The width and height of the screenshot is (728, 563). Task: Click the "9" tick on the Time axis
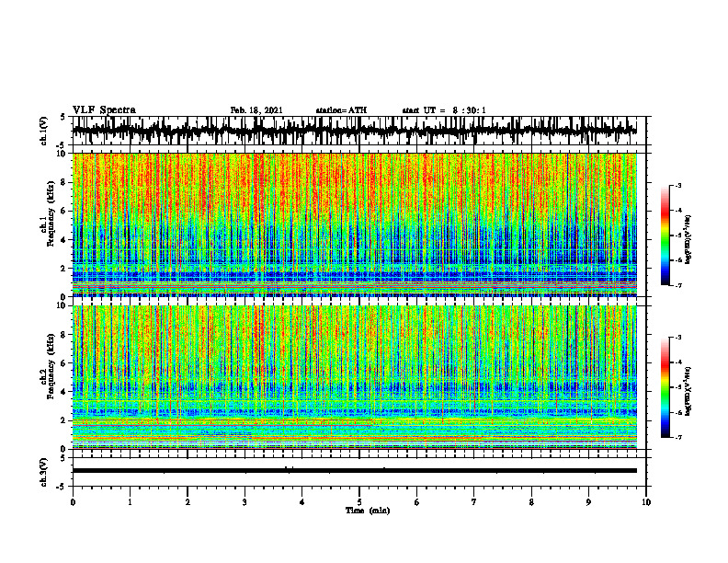click(588, 502)
